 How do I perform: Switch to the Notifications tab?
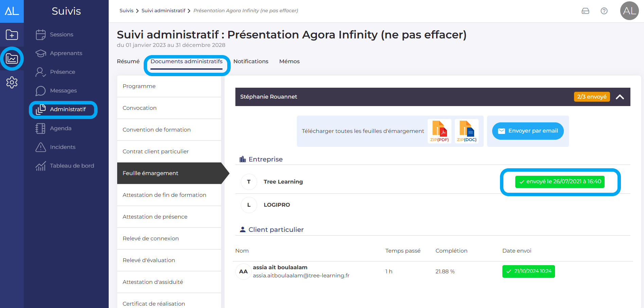click(x=251, y=62)
